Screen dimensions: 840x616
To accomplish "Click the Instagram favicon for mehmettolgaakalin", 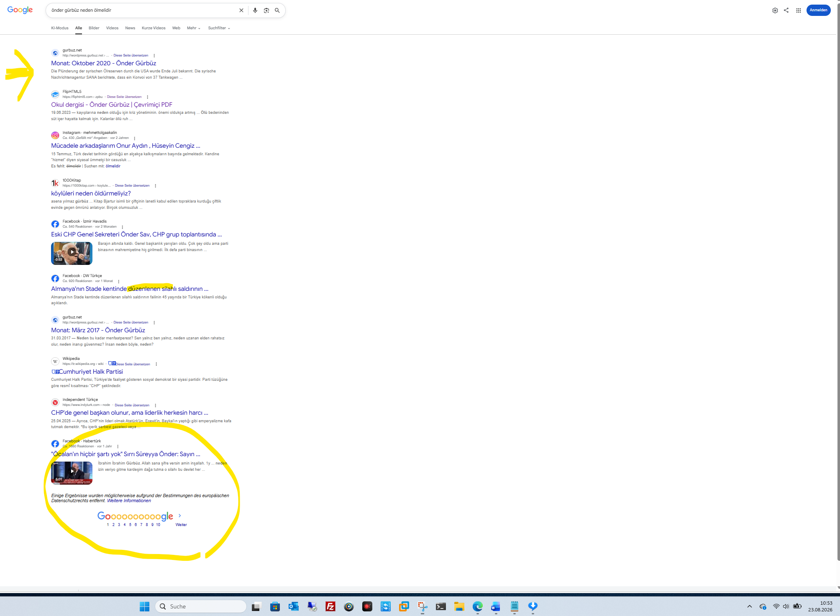I will click(x=55, y=135).
